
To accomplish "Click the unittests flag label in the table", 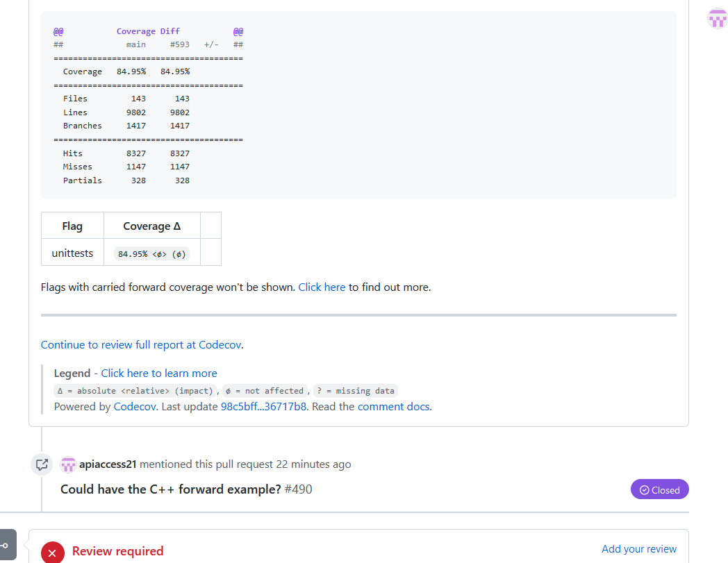I will coord(72,253).
